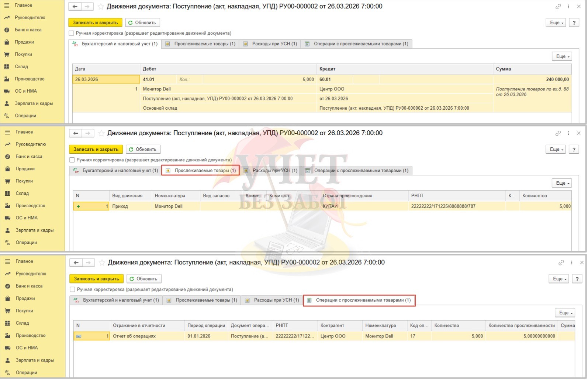Select the credit account 60.01 cell
This screenshot has height=380, width=588.
[x=335, y=79]
